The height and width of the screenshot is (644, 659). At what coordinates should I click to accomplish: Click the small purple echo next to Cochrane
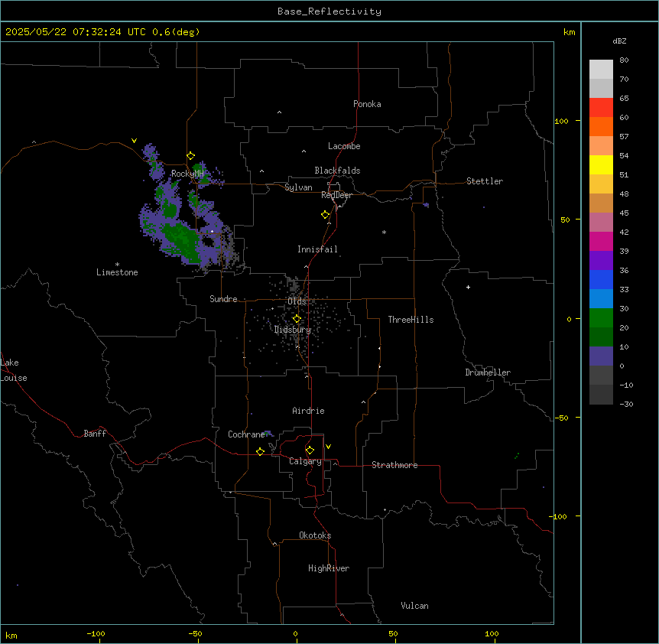click(269, 434)
